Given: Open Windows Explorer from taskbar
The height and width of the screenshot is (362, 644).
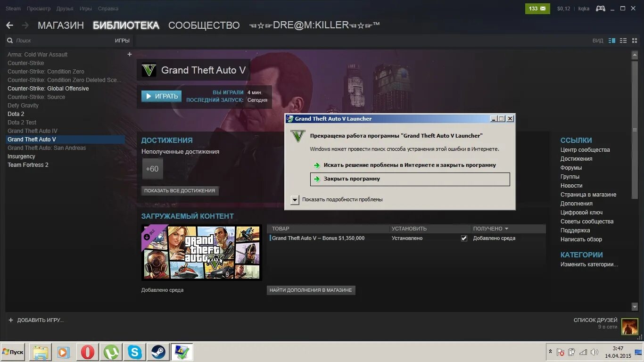Looking at the screenshot, I should pos(41,352).
